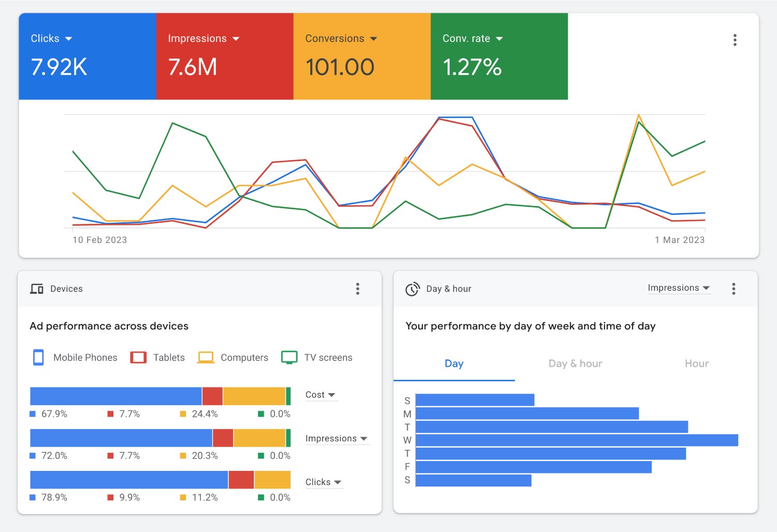The height and width of the screenshot is (532, 777).
Task: Click the Wednesday impressions bar
Action: coord(577,440)
